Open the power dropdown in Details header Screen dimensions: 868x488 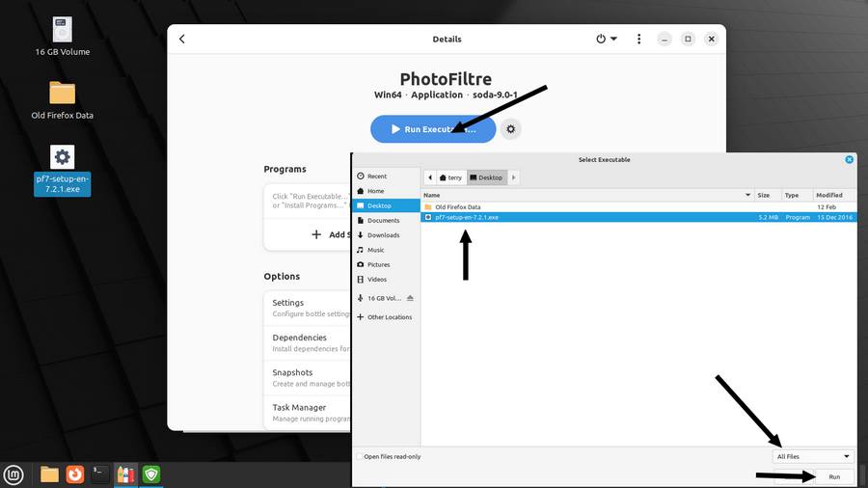pyautogui.click(x=606, y=40)
